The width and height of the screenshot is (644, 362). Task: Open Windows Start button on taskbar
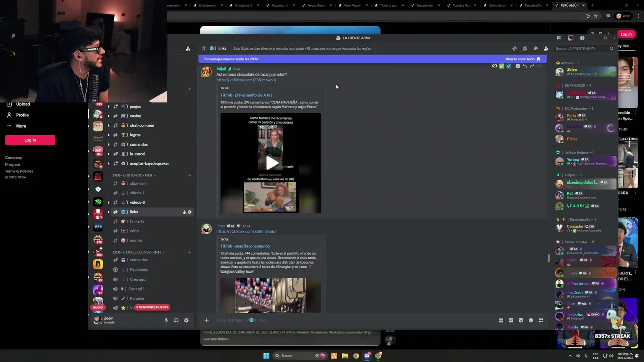[x=266, y=356]
